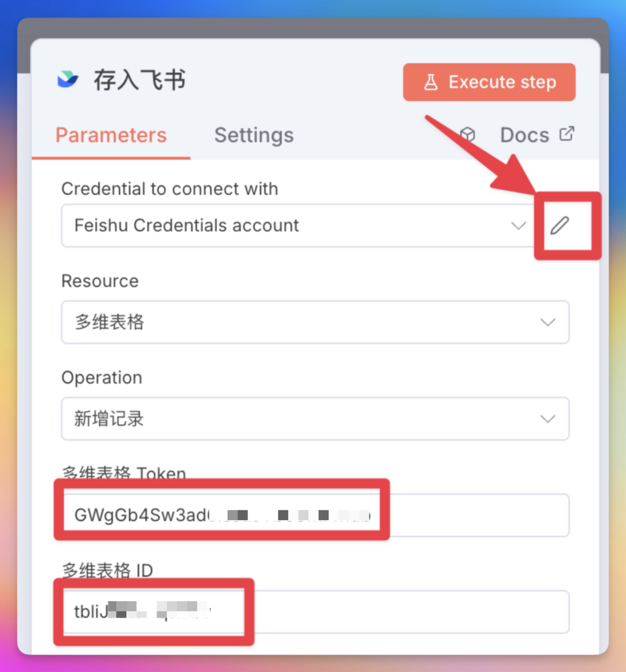Click the Feishu node logo icon
This screenshot has width=626, height=672.
68,79
